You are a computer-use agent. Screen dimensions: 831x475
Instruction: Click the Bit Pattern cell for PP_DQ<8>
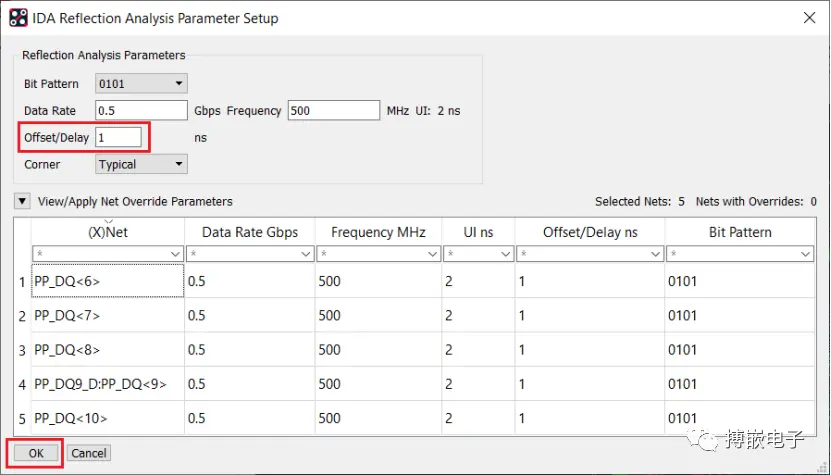pyautogui.click(x=740, y=350)
